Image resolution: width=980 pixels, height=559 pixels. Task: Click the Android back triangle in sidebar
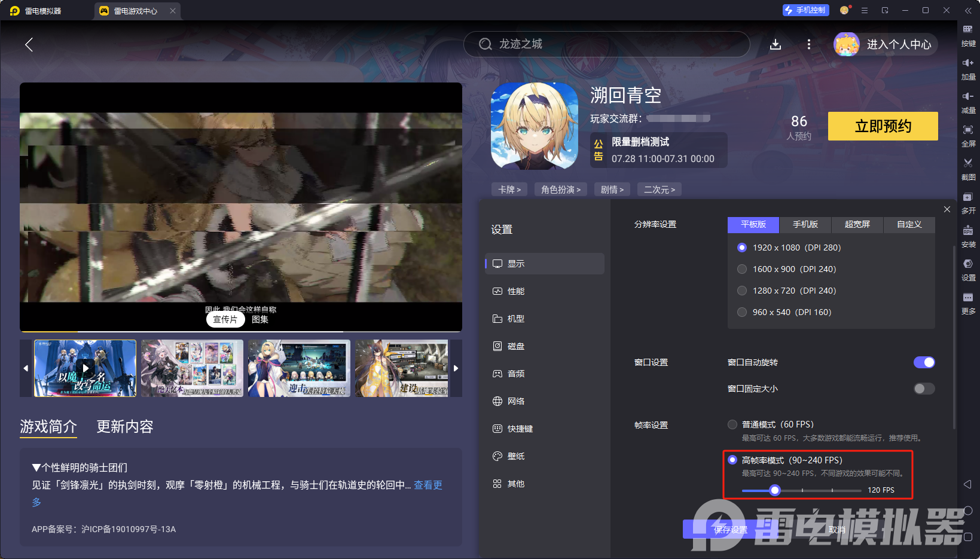(x=968, y=484)
